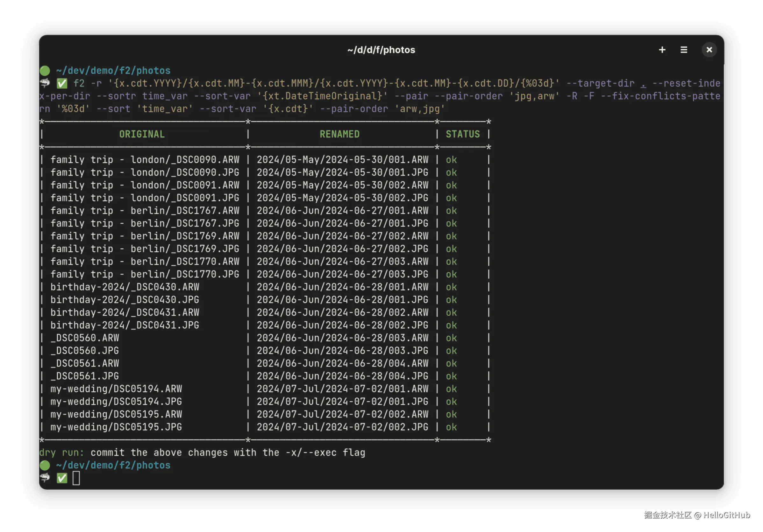Click the top ~/dev/demo/f2/photos path
The width and height of the screenshot is (763, 532).
(113, 71)
